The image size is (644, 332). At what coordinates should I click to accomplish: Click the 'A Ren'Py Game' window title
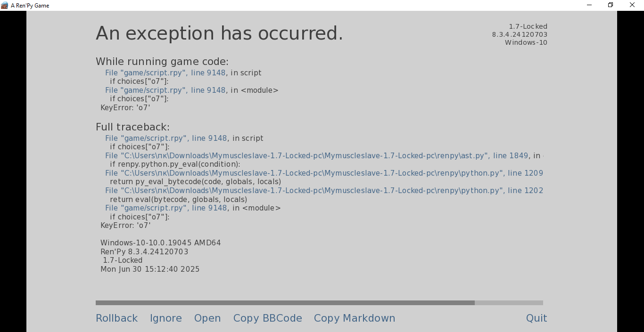(x=30, y=6)
